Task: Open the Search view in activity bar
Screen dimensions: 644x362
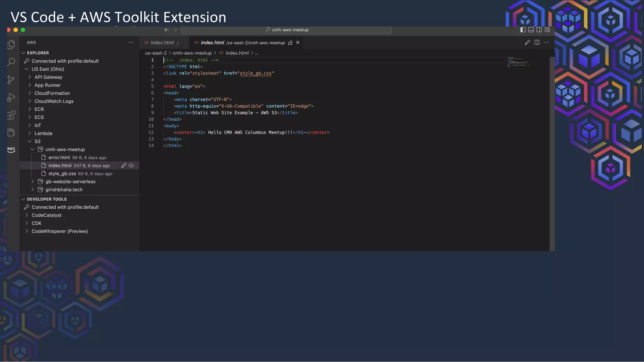Action: tap(11, 62)
